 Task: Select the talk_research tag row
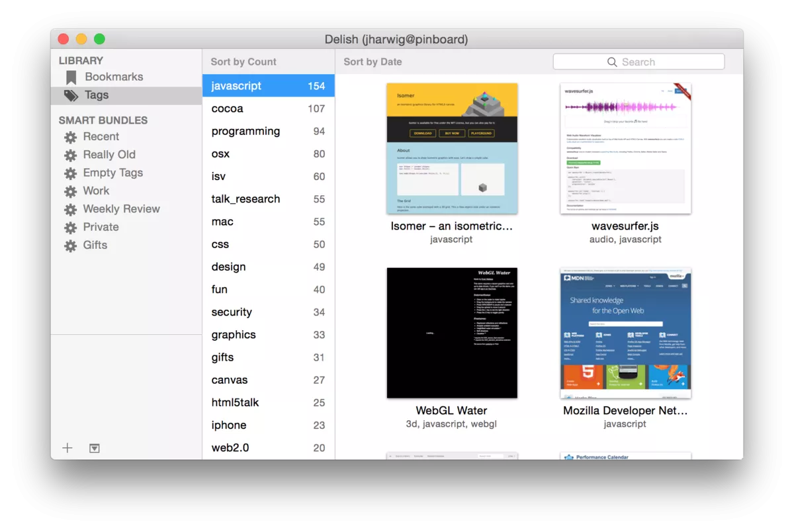click(269, 199)
